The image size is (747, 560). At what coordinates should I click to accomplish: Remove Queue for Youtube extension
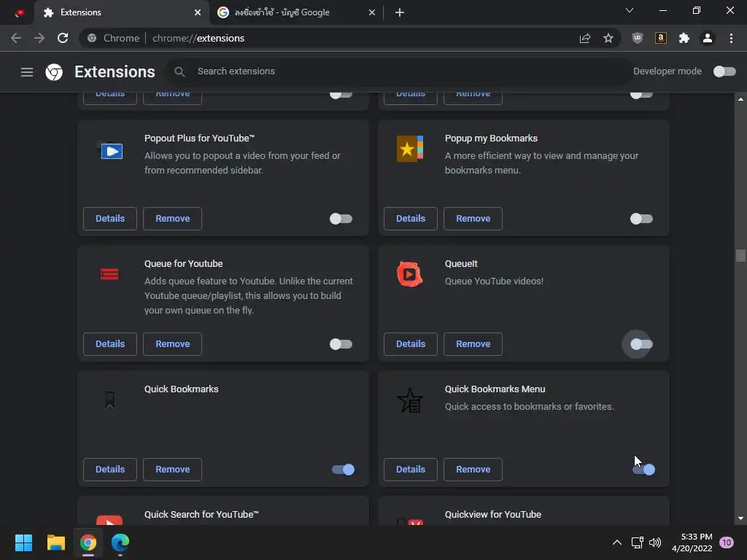(x=172, y=344)
